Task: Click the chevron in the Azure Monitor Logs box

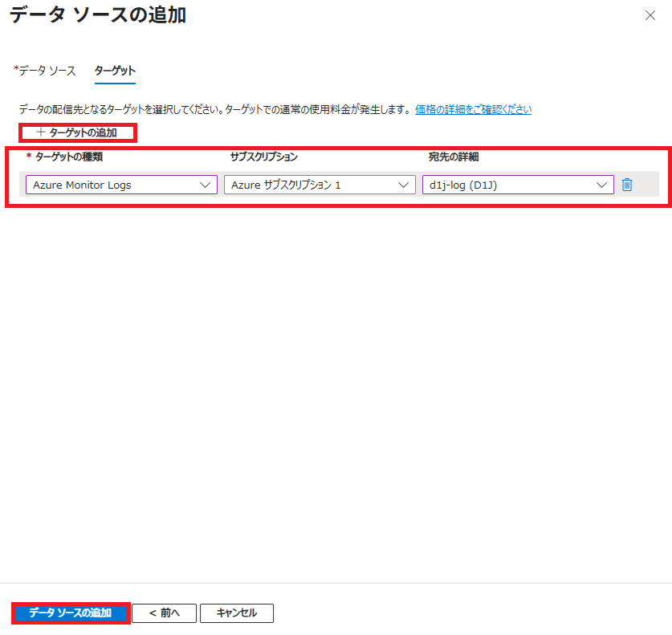Action: click(x=204, y=185)
